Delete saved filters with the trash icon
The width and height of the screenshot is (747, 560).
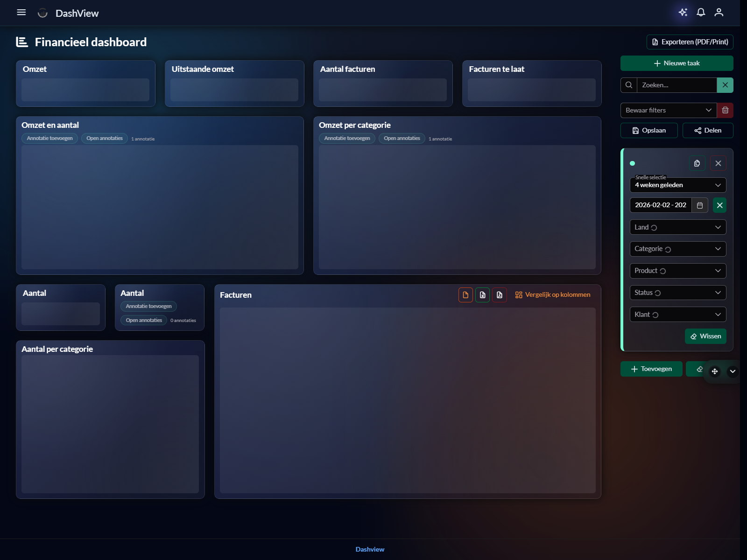(x=725, y=110)
